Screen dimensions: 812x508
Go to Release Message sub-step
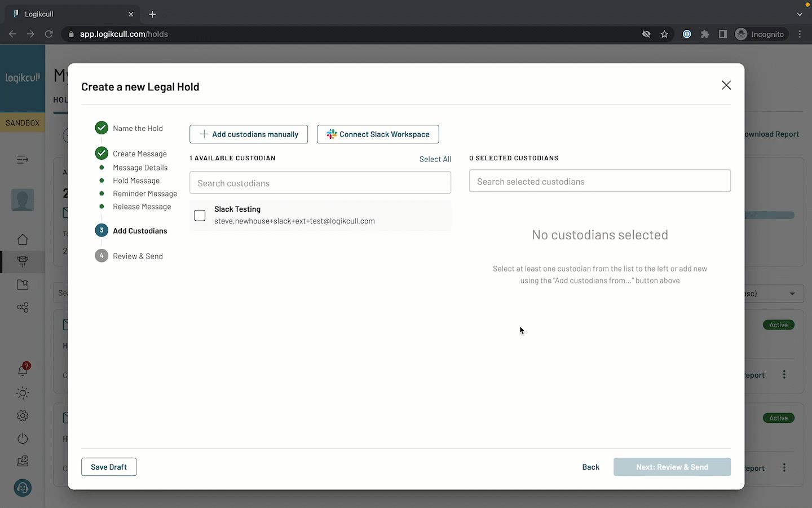pos(142,207)
